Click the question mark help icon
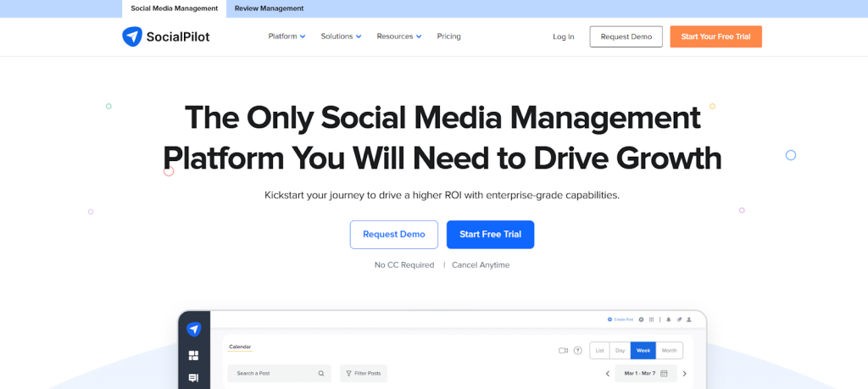 [x=578, y=350]
